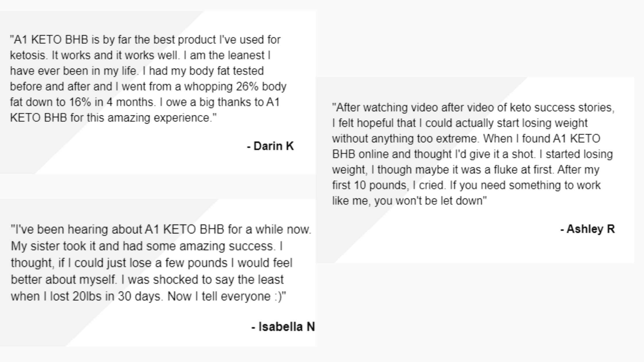The image size is (644, 362).
Task: Click "Now I tell everyone :)" text
Action: click(225, 296)
